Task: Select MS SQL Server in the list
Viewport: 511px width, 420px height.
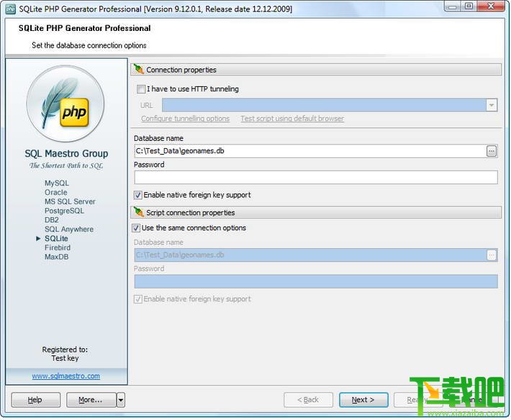Action: (70, 202)
